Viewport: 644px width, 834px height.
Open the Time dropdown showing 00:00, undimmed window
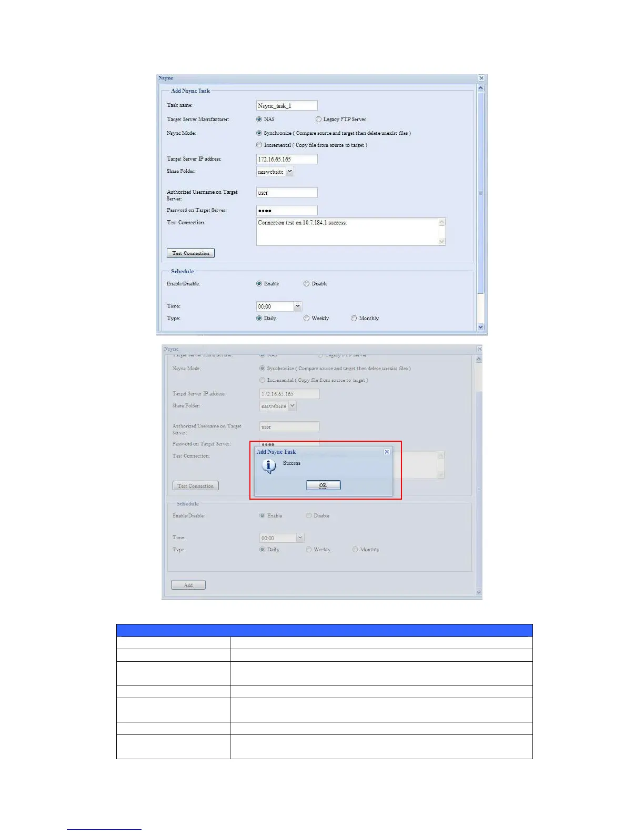298,306
